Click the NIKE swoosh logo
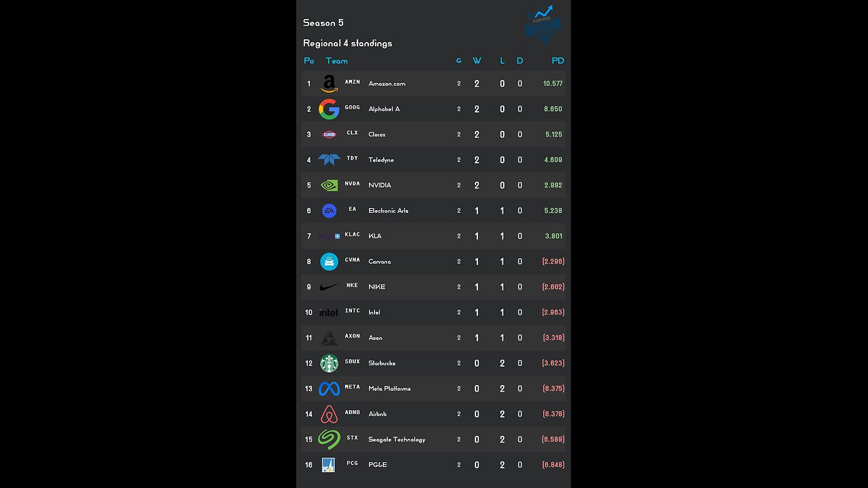Image resolution: width=868 pixels, height=488 pixels. (329, 287)
